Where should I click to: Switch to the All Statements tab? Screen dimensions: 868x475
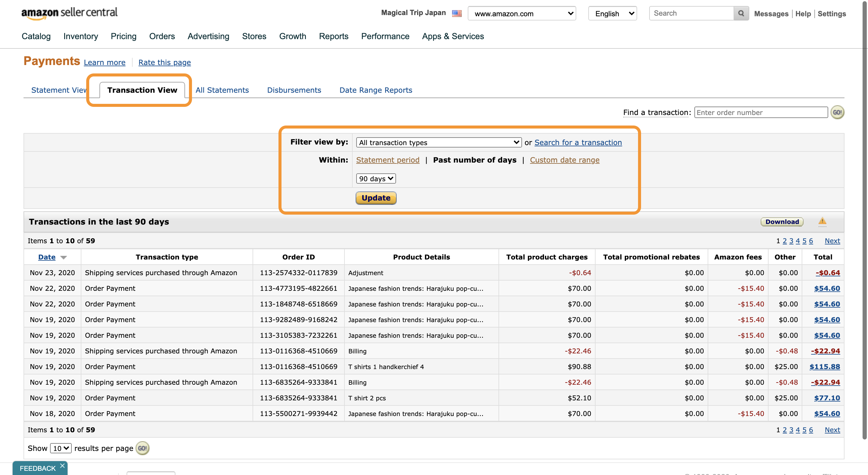[222, 90]
